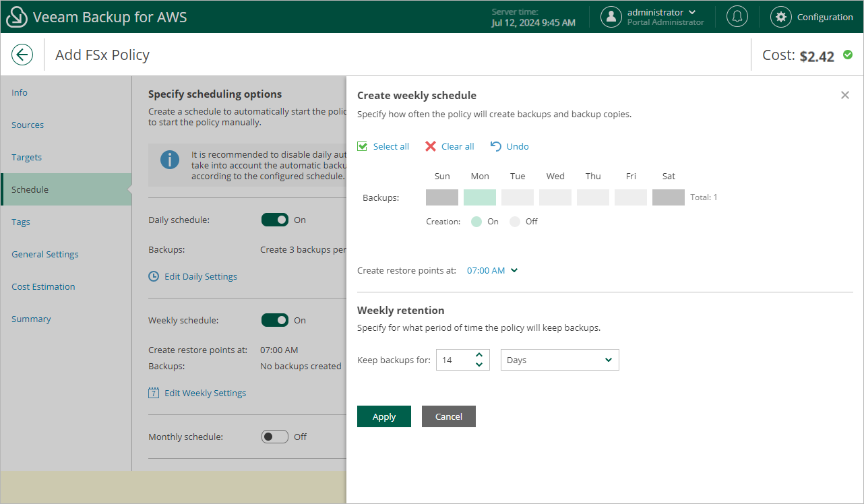864x504 pixels.
Task: Select the Schedule step
Action: 66,189
